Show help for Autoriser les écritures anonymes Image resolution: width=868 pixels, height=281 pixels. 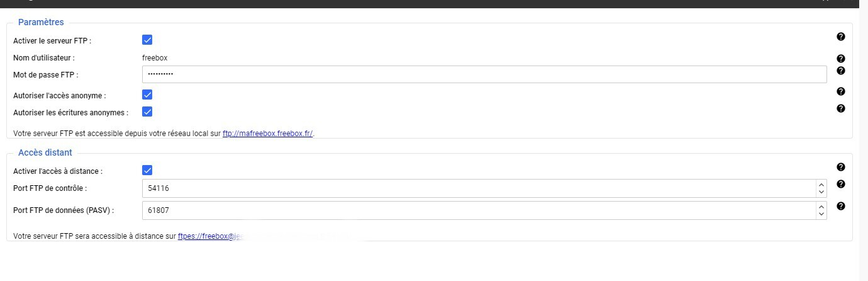(840, 108)
